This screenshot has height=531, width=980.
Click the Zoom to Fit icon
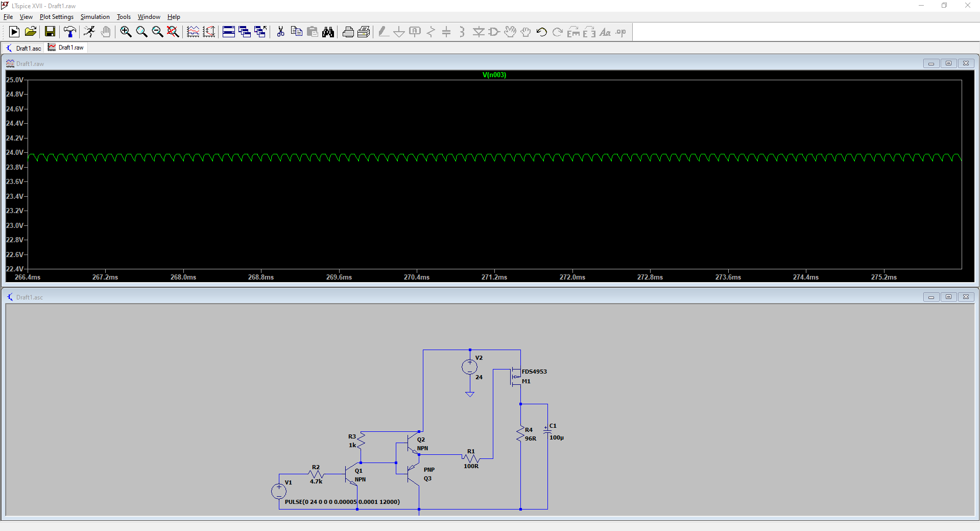(x=173, y=32)
